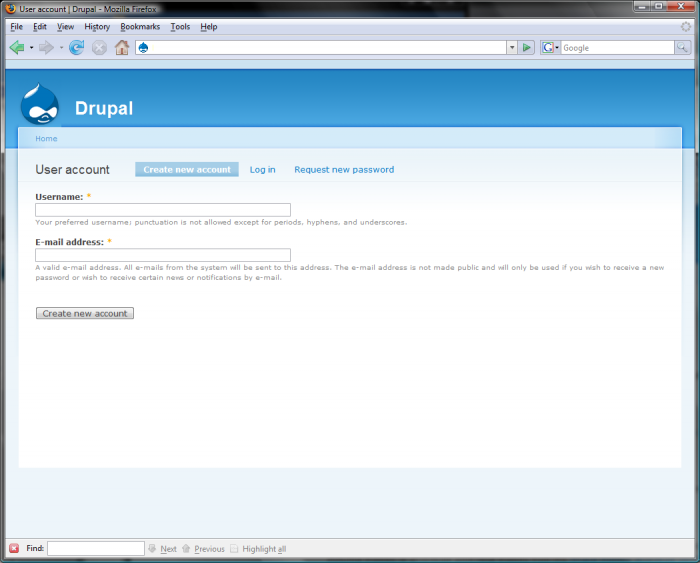Click the Google search engine icon

pos(548,47)
